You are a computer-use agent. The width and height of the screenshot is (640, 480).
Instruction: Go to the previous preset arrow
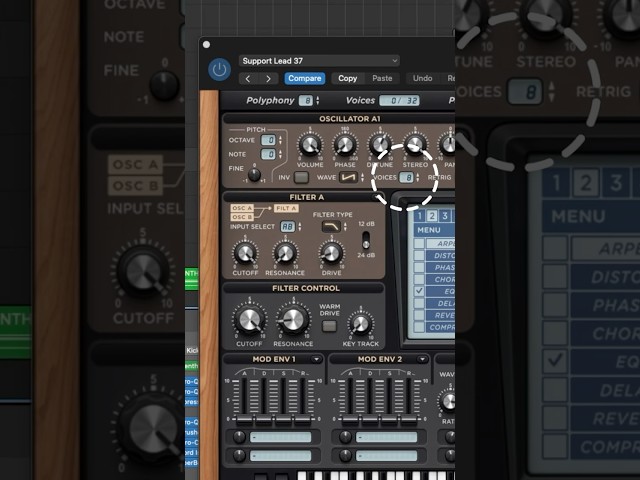(x=248, y=78)
